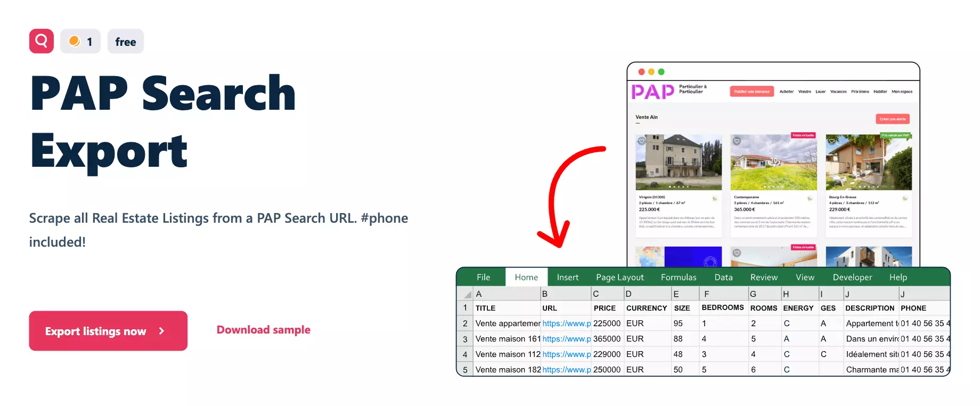Click the "229.000 €" price text
This screenshot has height=406, width=980.
839,209
